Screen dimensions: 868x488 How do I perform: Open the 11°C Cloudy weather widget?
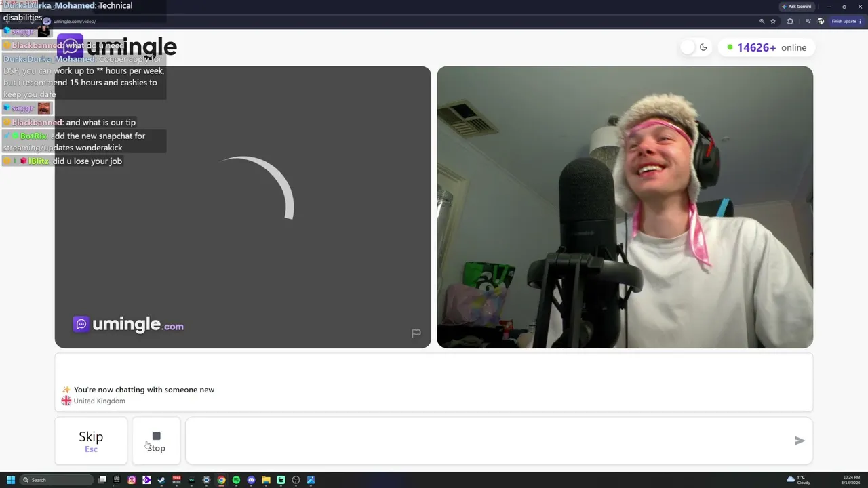pyautogui.click(x=799, y=480)
